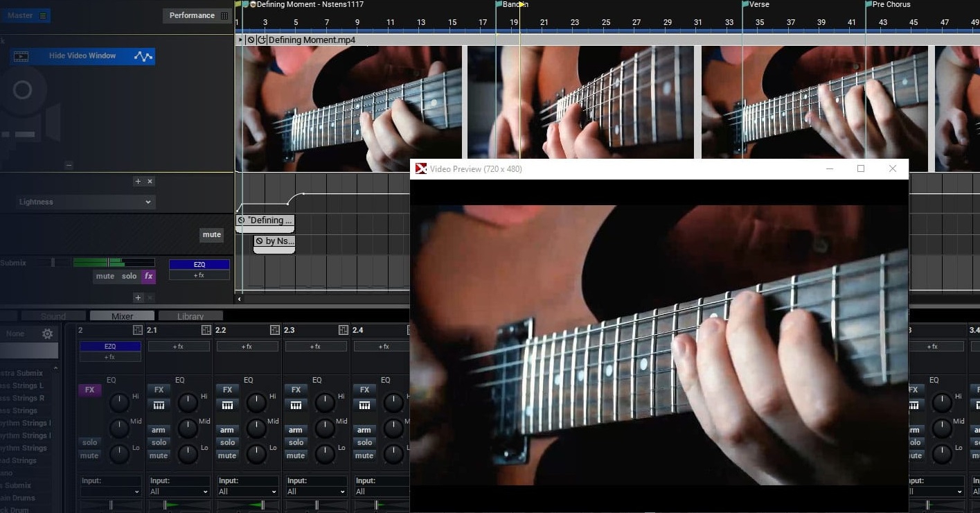This screenshot has height=513, width=980.
Task: Open Input dropdown on channel 2.1
Action: 179,492
